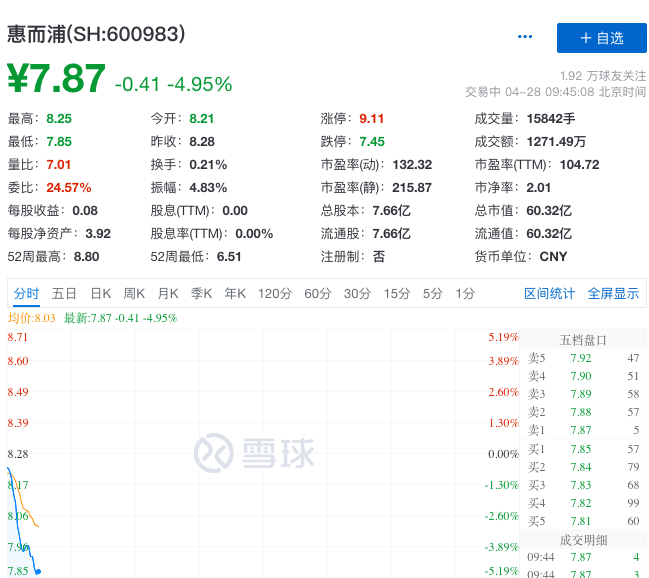The image size is (649, 578).
Task: Click the 货币单位 value CNY
Action: click(553, 257)
